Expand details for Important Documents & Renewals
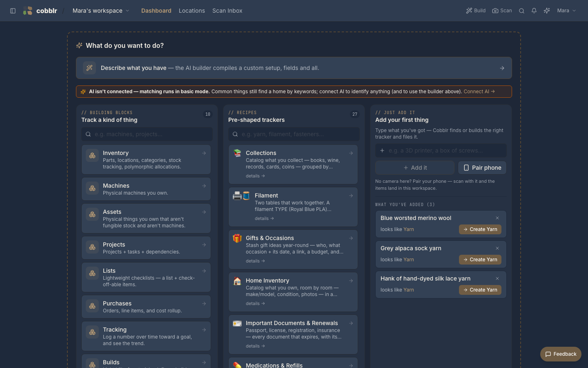Image resolution: width=588 pixels, height=368 pixels. pyautogui.click(x=255, y=346)
